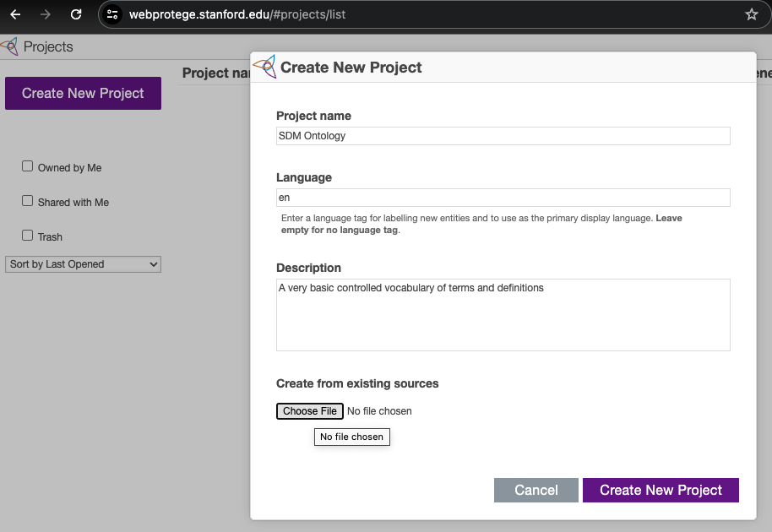The width and height of the screenshot is (772, 532).
Task: Tick the Shared with Me checkbox
Action: pyautogui.click(x=28, y=201)
